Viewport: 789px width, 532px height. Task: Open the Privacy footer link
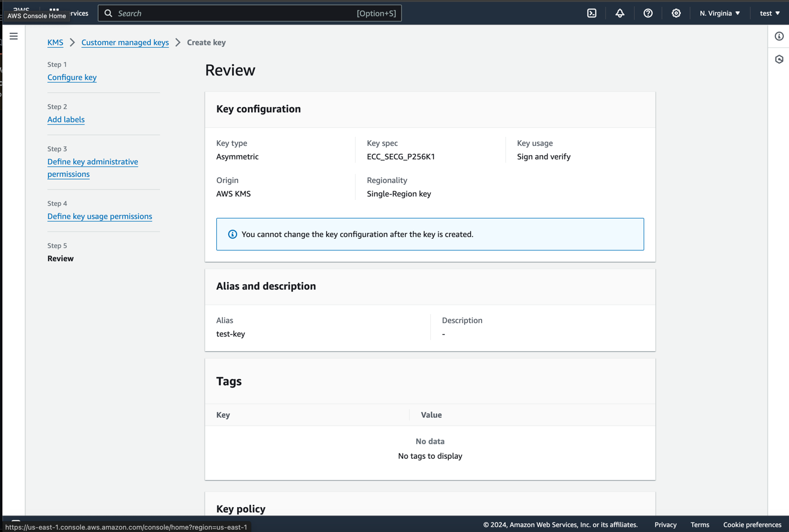(x=666, y=525)
